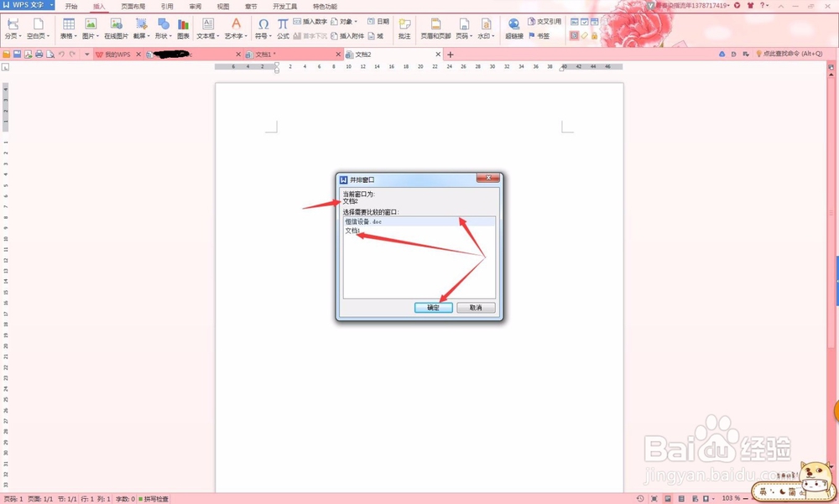Click 插入数字 insert number
Image resolution: width=839 pixels, height=504 pixels.
pos(310,22)
